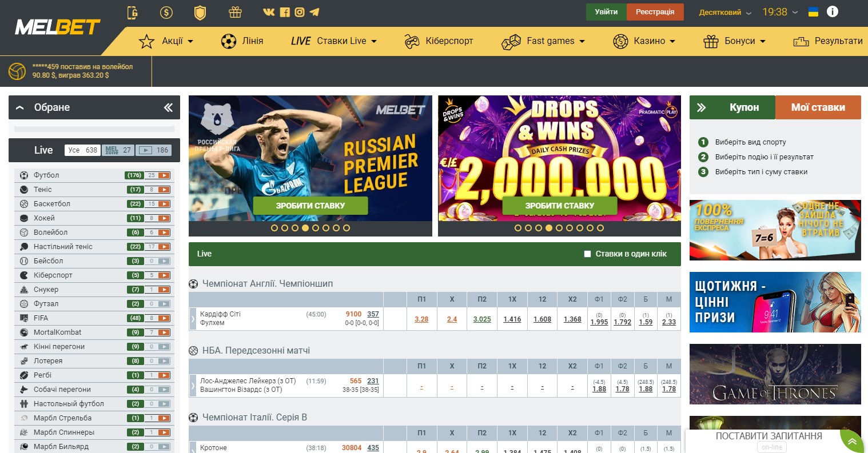Screen dimensions: 868x453
Task: Open Ставки Live dropdown menu
Action: click(334, 41)
